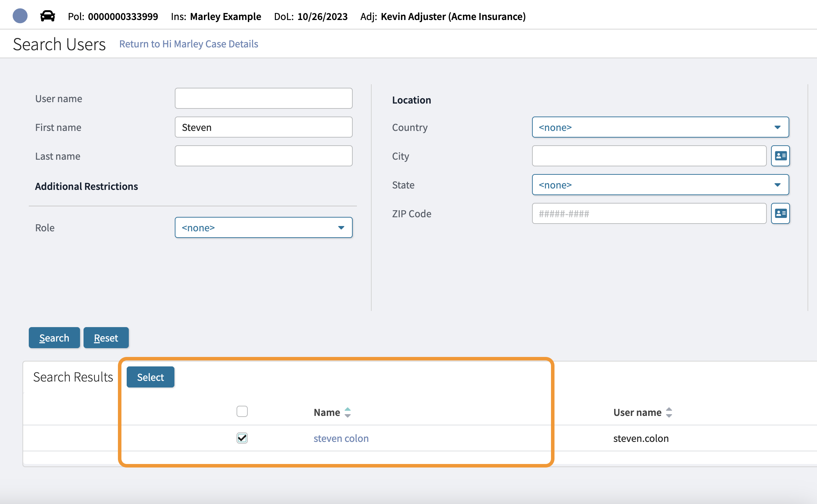This screenshot has width=817, height=504.
Task: Click the purple circle status icon
Action: tap(20, 16)
